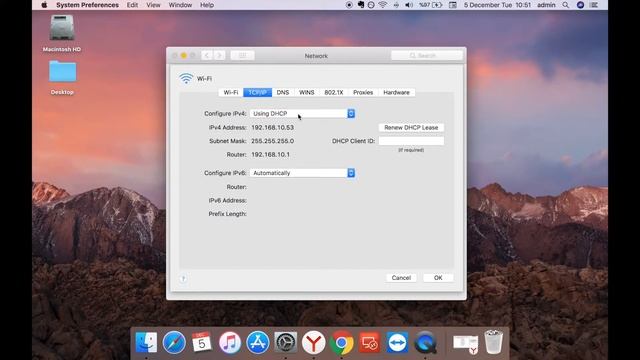Click the DHCP Client ID field
The width and height of the screenshot is (640, 360).
[x=411, y=141]
